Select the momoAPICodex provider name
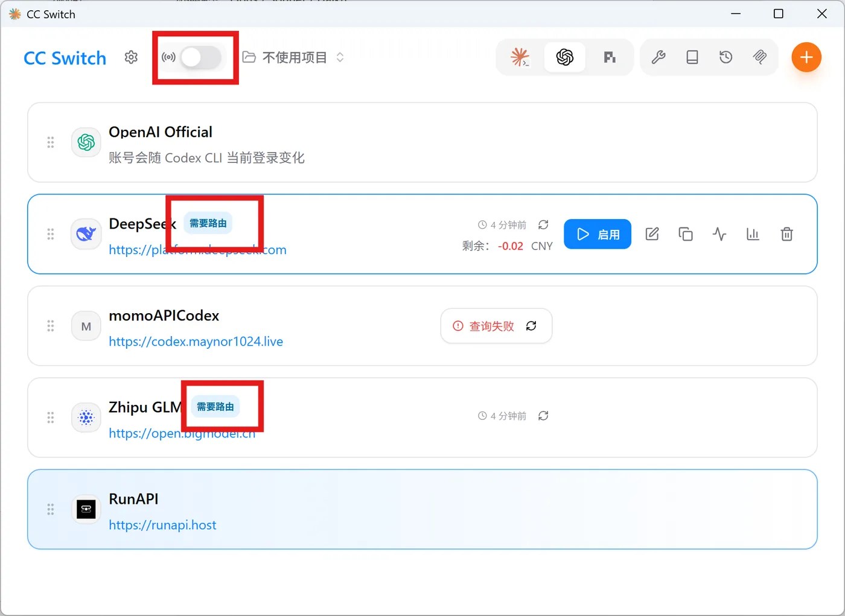845x616 pixels. pos(164,316)
